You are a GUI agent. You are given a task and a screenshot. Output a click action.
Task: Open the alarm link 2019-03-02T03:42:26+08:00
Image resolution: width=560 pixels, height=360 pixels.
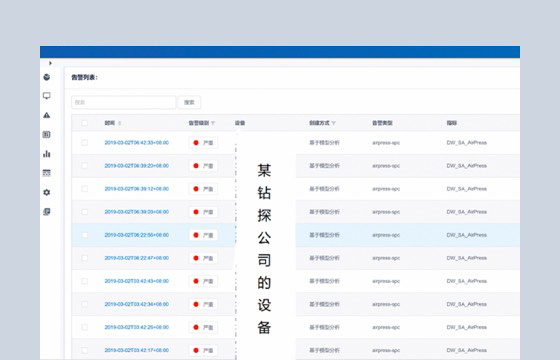(136, 327)
